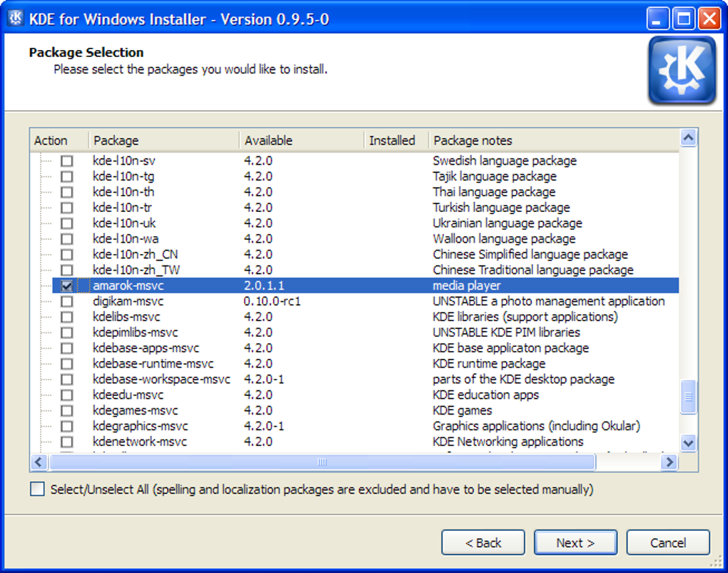Viewport: 728px width, 573px height.
Task: Check the kde-l10n-zh_TW package checkbox
Action: point(67,270)
